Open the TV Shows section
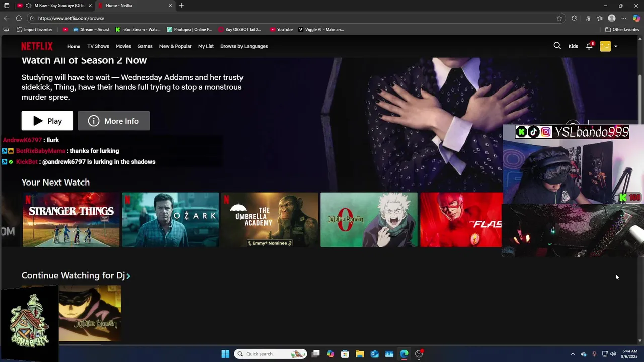This screenshot has width=644, height=362. [x=98, y=46]
